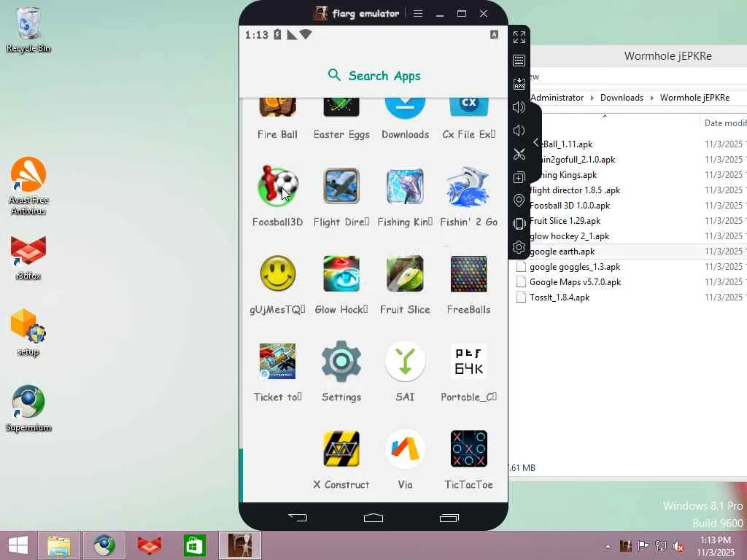Click the muted speaker tray icon
Screen dimensions: 747x560
677,545
